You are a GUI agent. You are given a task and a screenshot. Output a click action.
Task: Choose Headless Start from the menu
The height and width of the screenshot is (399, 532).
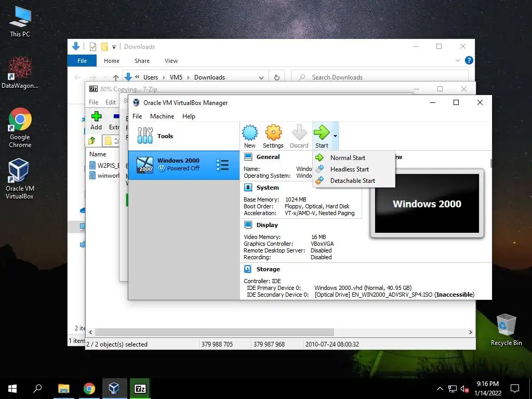[354, 169]
